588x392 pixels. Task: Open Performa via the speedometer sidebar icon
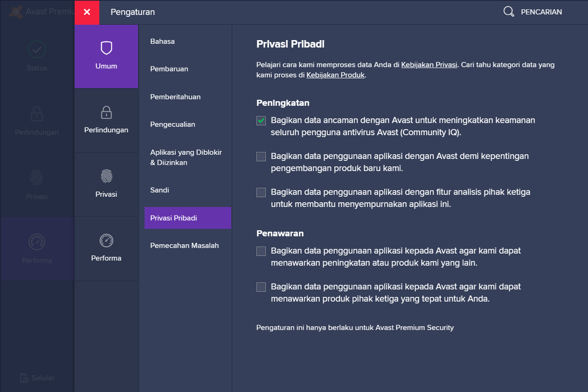coord(36,242)
